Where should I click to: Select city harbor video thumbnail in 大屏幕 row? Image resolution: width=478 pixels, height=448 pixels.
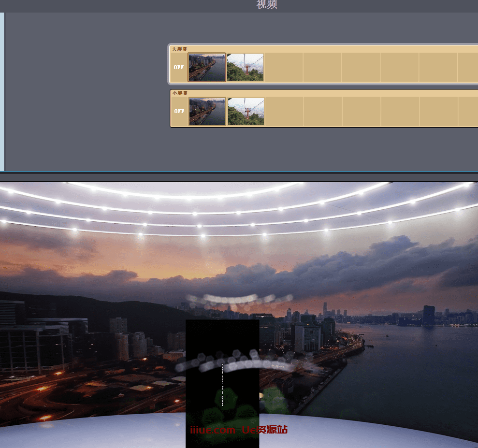coord(207,67)
